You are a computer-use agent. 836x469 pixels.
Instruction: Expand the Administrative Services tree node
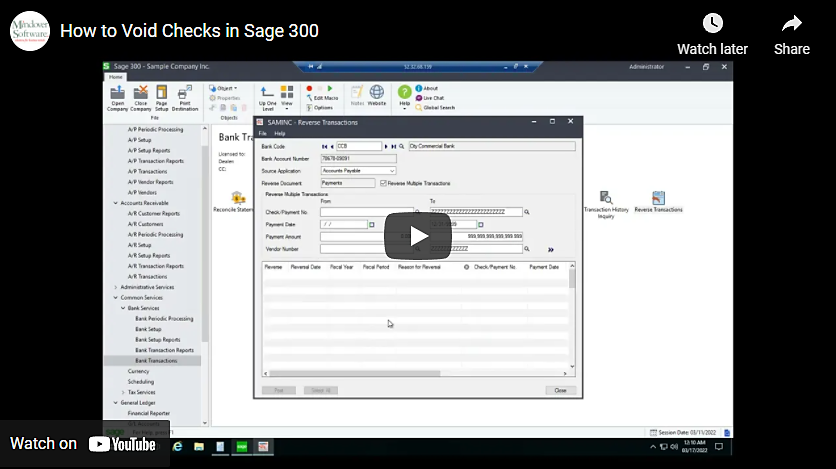click(116, 287)
